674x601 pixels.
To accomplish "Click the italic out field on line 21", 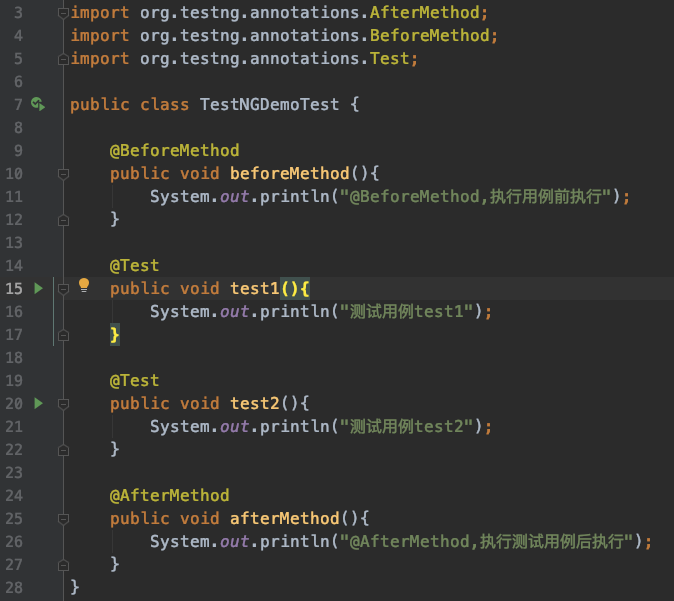I will [x=235, y=426].
